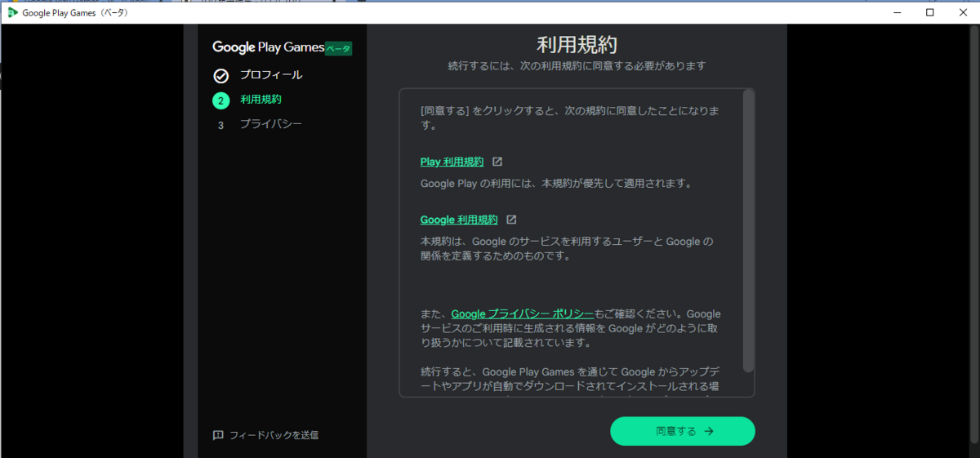Select the プライバシー step in sidebar
This screenshot has height=458, width=980.
271,124
